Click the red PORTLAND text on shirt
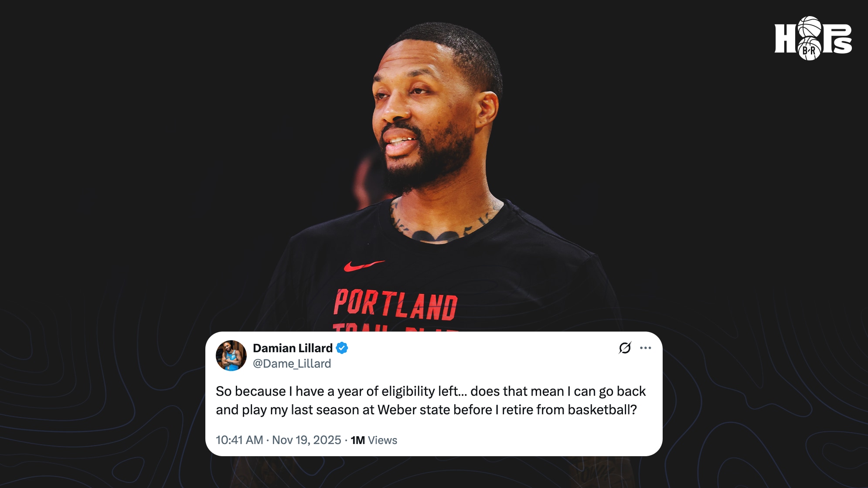The image size is (868, 488). pyautogui.click(x=396, y=305)
